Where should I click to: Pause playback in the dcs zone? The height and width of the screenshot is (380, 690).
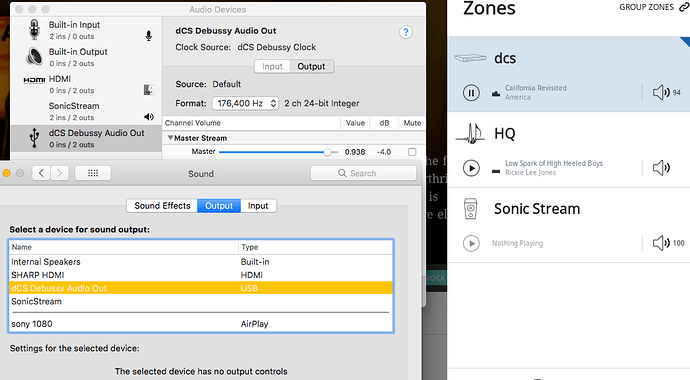pos(471,93)
